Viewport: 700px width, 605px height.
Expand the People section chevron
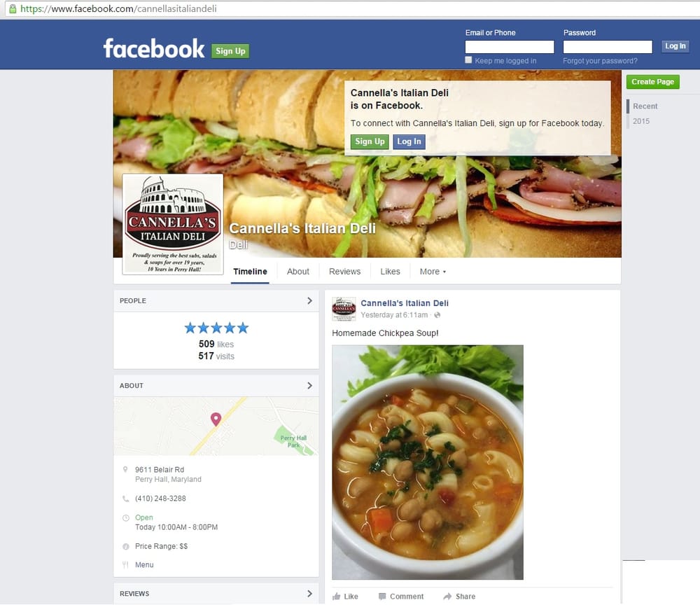coord(310,300)
